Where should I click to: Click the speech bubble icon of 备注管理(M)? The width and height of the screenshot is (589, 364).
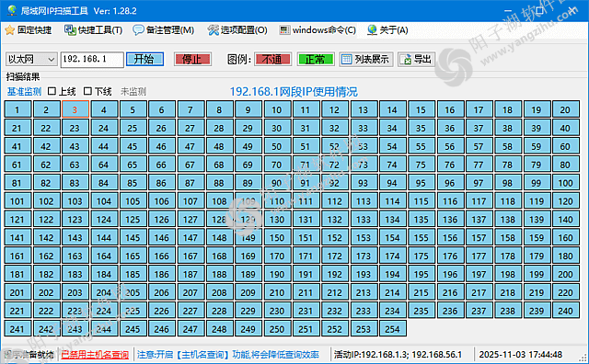(138, 30)
